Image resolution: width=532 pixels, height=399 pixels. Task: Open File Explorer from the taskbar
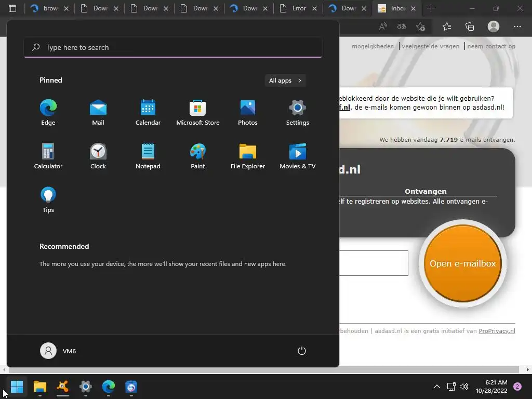[x=39, y=387]
